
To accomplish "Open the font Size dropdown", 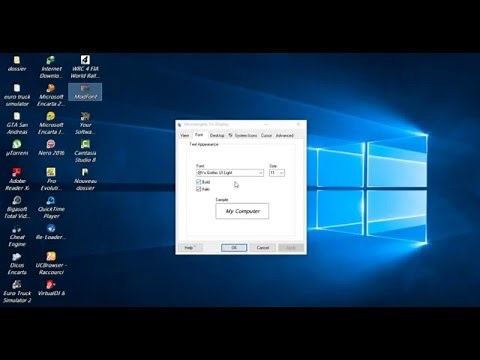I will pyautogui.click(x=277, y=173).
